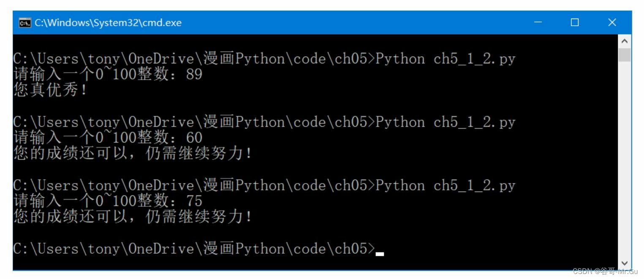Screen dimensions: 644x279
Task: Maximize the Command Prompt window
Action: pos(575,23)
